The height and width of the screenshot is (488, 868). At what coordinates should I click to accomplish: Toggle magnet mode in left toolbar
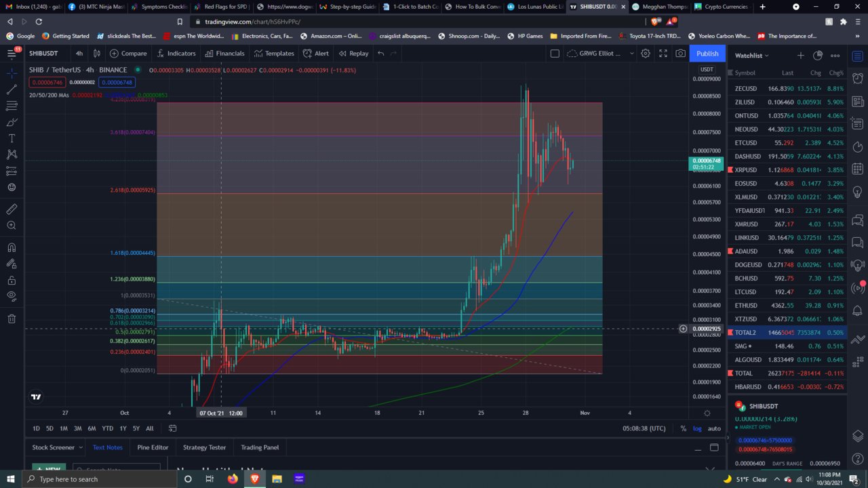(12, 247)
